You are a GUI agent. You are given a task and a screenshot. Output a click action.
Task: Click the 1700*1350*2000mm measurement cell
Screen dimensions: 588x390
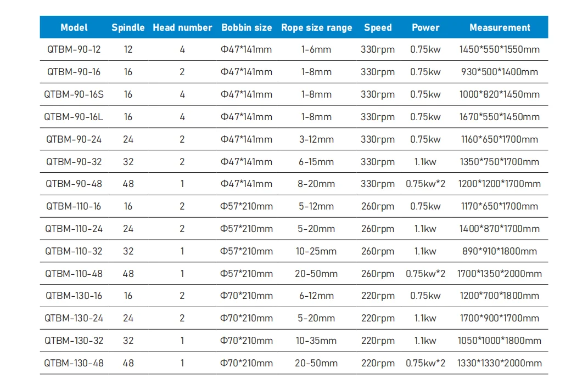500,274
